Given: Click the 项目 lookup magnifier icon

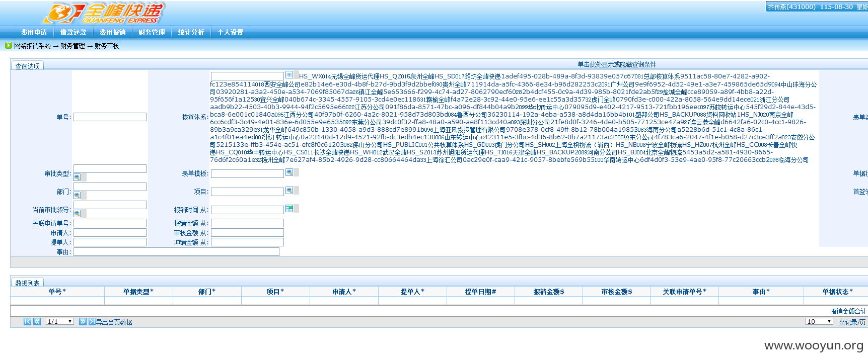Looking at the screenshot, I should coord(290,190).
